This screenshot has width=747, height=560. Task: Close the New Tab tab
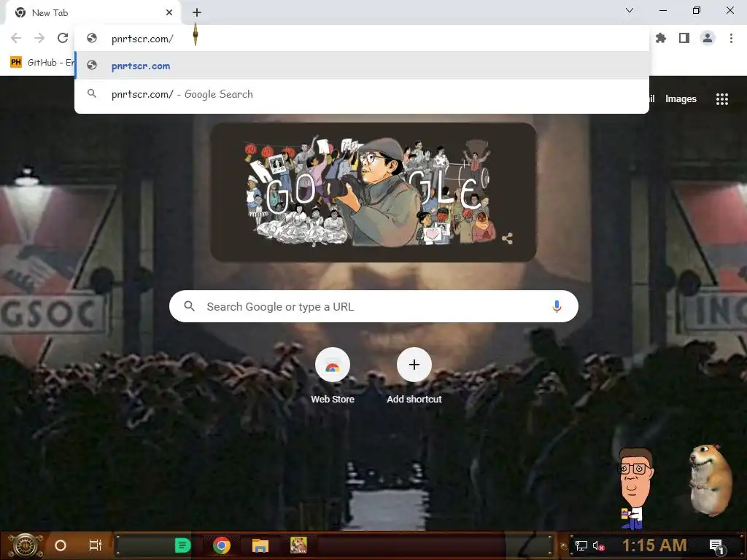pyautogui.click(x=169, y=12)
